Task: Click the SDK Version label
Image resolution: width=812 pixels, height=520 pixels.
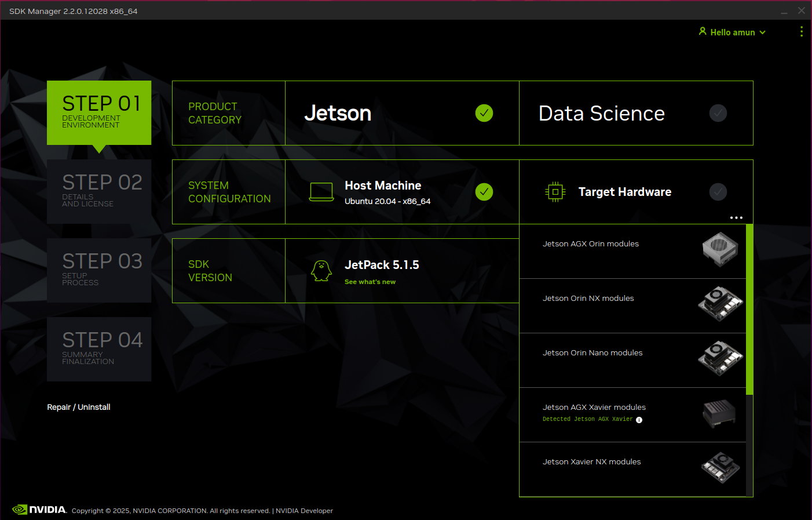Action: pos(210,271)
